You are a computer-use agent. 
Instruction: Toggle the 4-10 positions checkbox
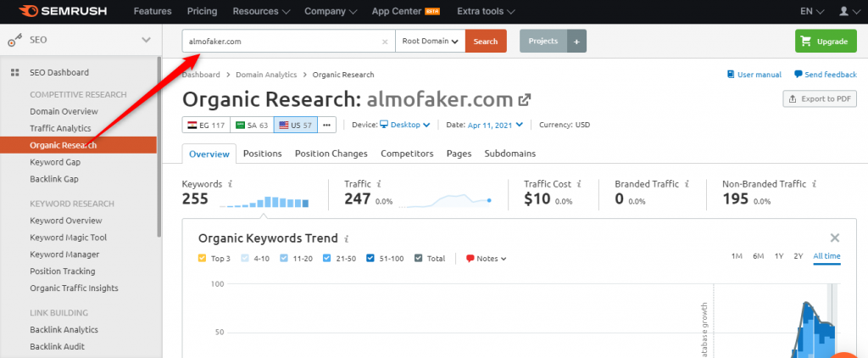[x=245, y=258]
